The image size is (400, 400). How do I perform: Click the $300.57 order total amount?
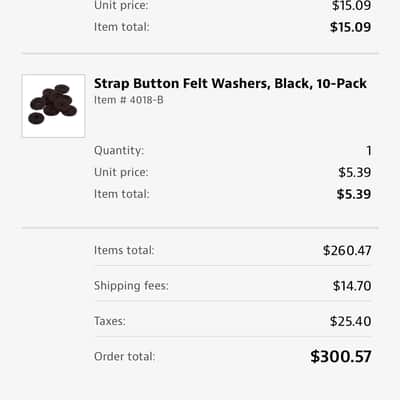tap(341, 356)
